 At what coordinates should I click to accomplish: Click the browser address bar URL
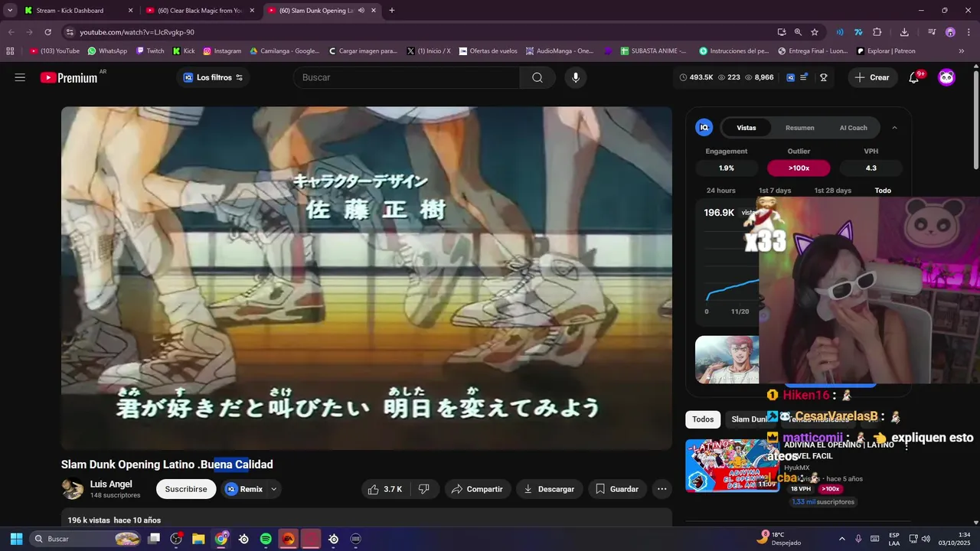(x=137, y=32)
